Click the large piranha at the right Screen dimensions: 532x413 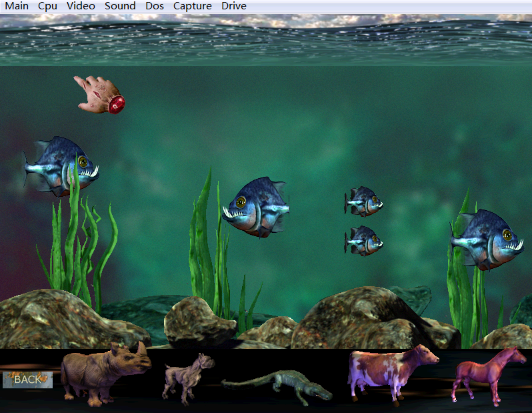(x=487, y=240)
